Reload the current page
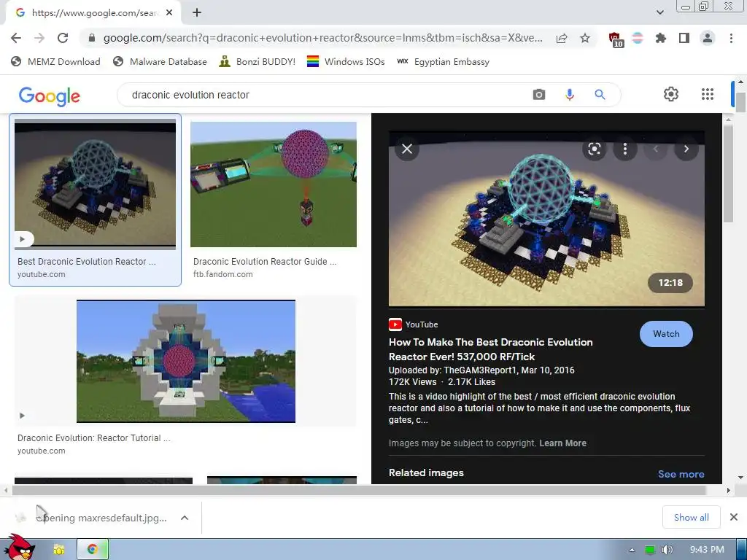The width and height of the screenshot is (747, 560). (63, 38)
